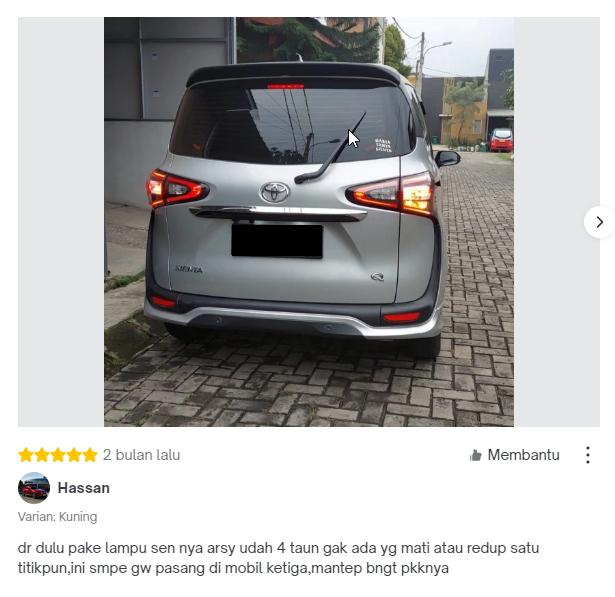Viewport: 615px width, 597px height.
Task: Click the blacked-out license plate in photo
Action: pyautogui.click(x=277, y=241)
